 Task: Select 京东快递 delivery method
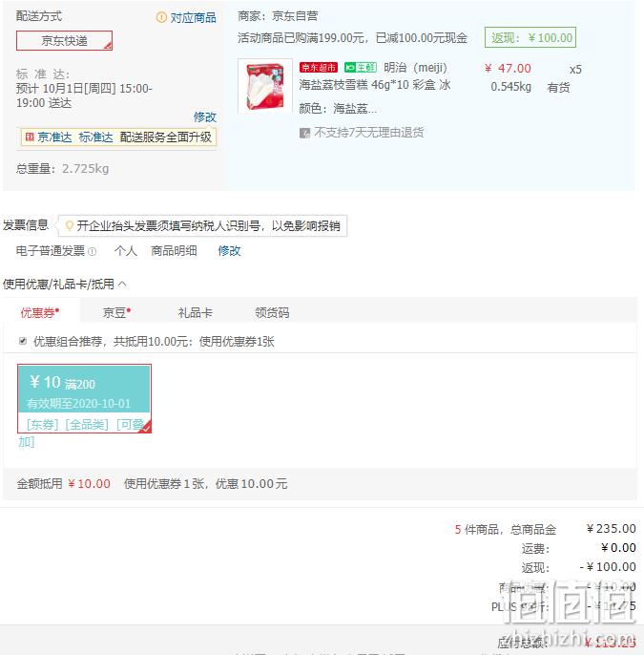click(x=64, y=40)
